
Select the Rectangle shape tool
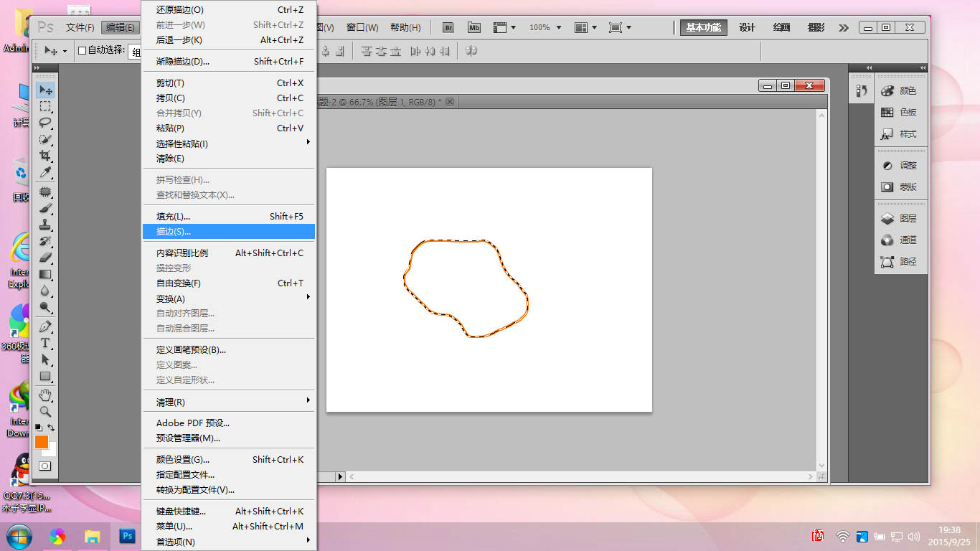(45, 376)
